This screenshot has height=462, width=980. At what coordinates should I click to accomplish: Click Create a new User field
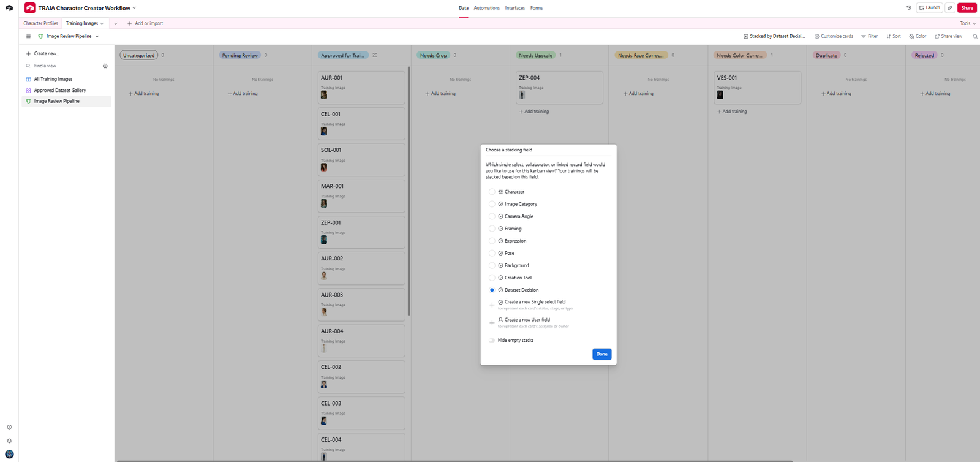527,320
